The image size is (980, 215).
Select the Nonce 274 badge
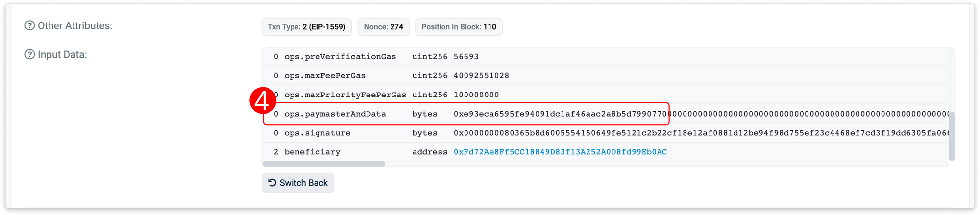coord(384,27)
